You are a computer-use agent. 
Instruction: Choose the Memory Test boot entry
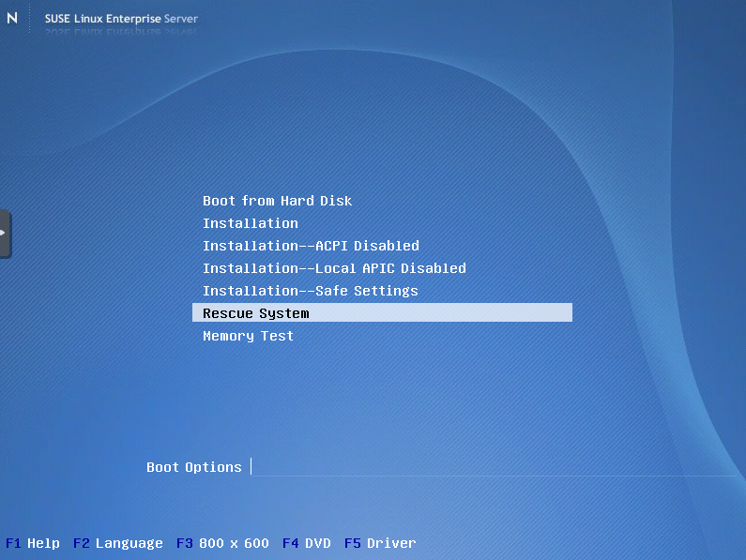pos(248,336)
